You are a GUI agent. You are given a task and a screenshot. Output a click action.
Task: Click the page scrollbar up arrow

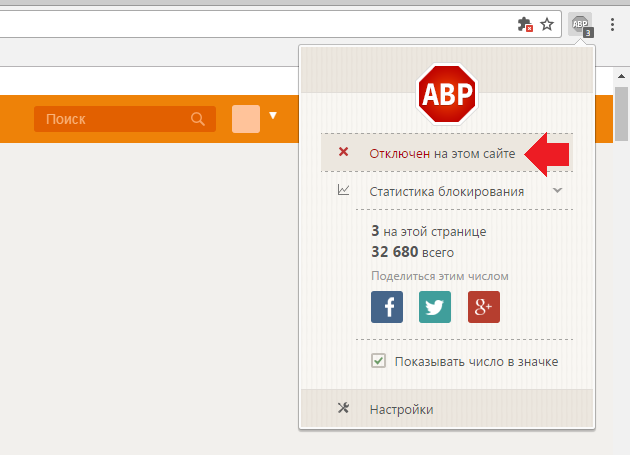pyautogui.click(x=621, y=76)
